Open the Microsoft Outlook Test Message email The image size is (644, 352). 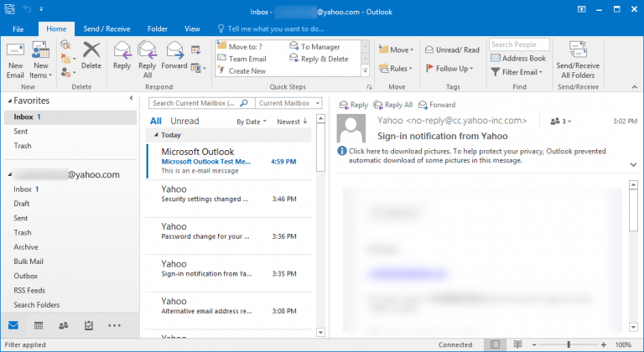point(229,161)
